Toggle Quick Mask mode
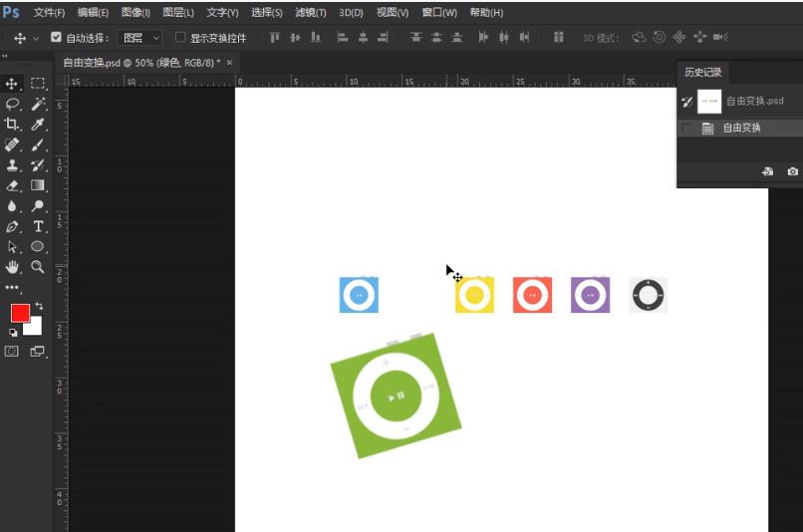Image resolution: width=803 pixels, height=532 pixels. (x=12, y=352)
